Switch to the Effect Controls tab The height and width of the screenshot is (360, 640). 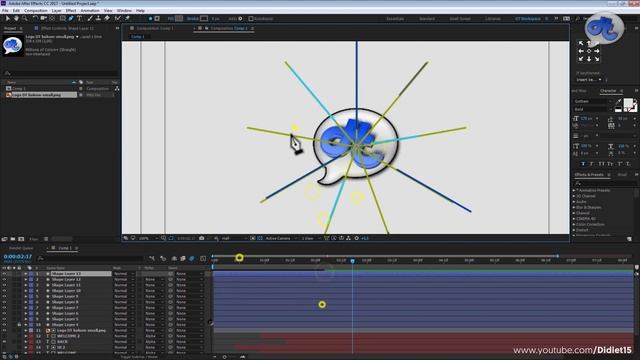(x=67, y=28)
